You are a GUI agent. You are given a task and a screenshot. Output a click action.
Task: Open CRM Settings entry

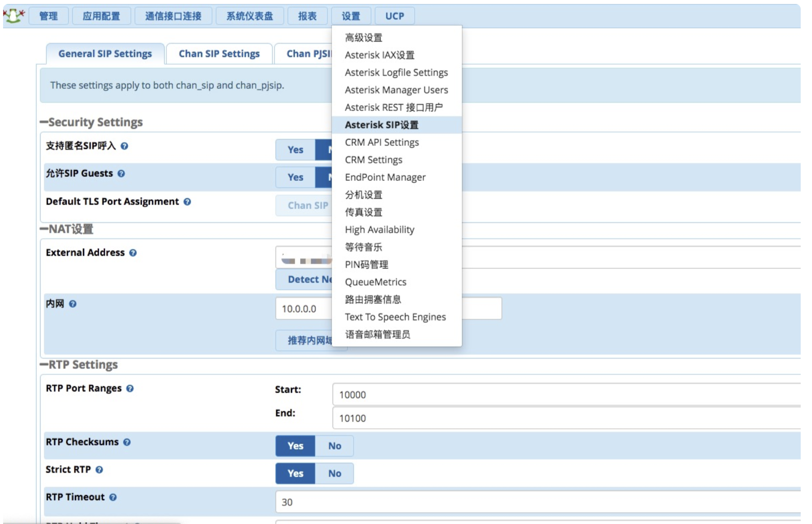(397, 160)
